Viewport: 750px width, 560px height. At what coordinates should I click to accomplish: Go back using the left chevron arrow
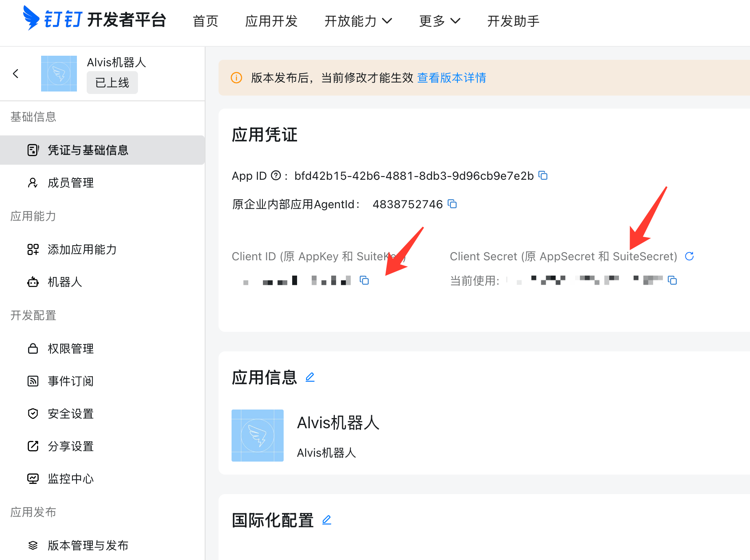[16, 74]
